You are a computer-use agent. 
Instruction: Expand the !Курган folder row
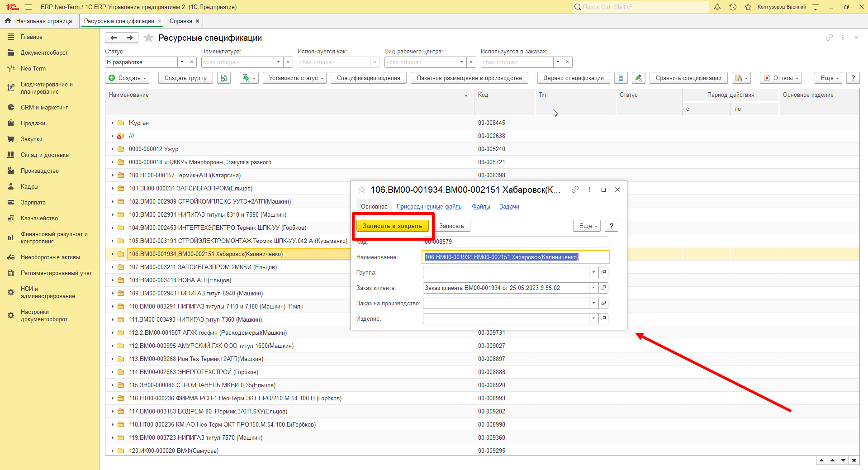[112, 123]
